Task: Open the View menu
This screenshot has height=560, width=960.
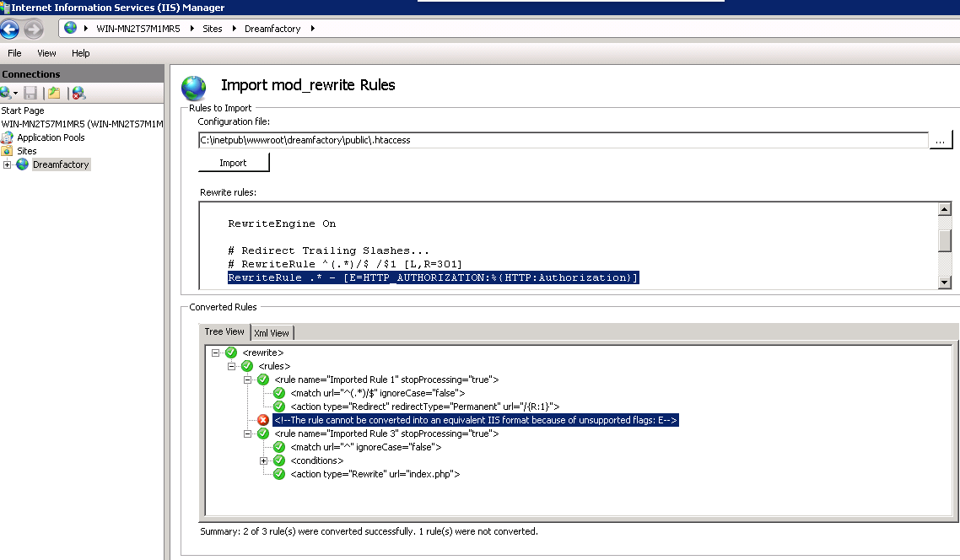Action: [46, 53]
